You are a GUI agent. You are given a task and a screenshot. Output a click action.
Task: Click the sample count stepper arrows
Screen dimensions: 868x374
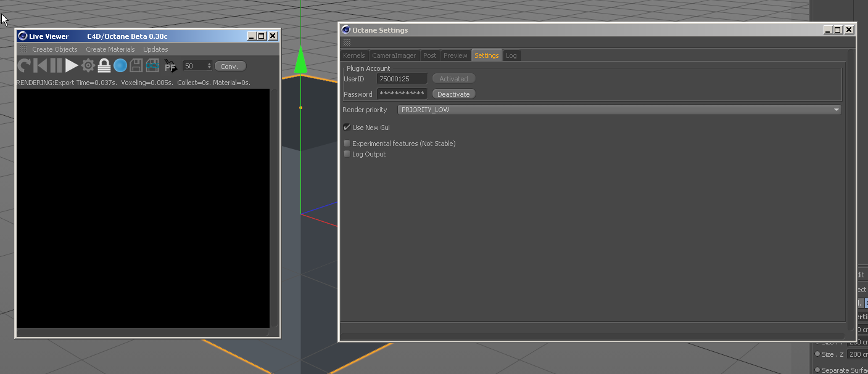pyautogui.click(x=210, y=66)
